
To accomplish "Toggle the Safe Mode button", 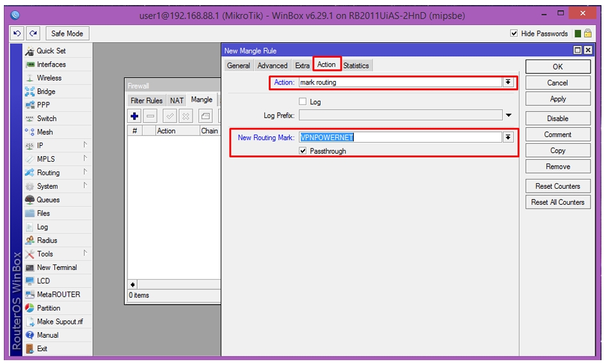I will point(67,33).
